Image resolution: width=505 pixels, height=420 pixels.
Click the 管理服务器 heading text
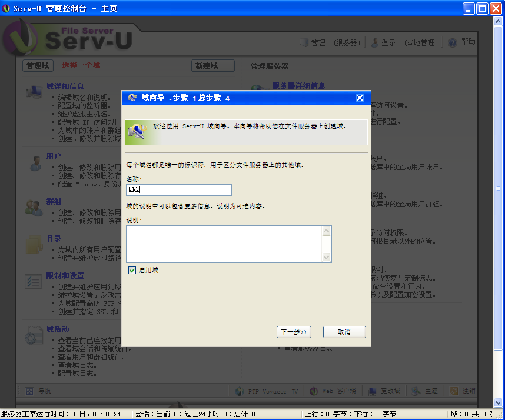click(x=269, y=66)
